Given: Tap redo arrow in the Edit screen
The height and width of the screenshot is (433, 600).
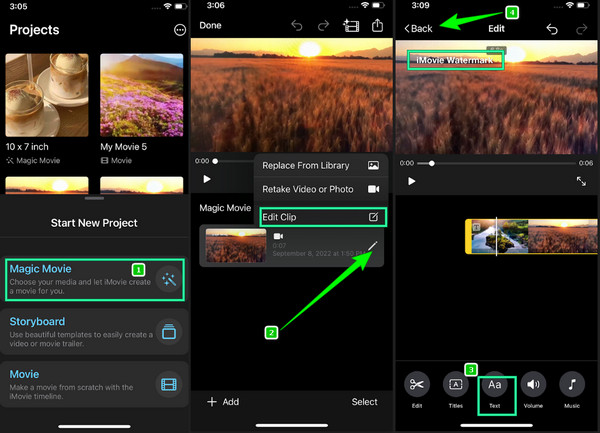Looking at the screenshot, I should (x=582, y=29).
